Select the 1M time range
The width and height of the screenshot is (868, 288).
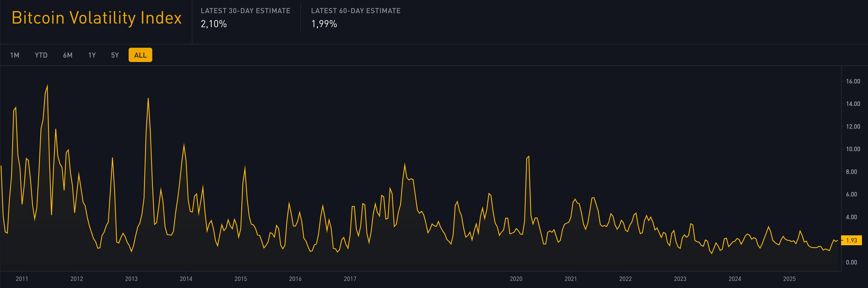click(x=15, y=55)
